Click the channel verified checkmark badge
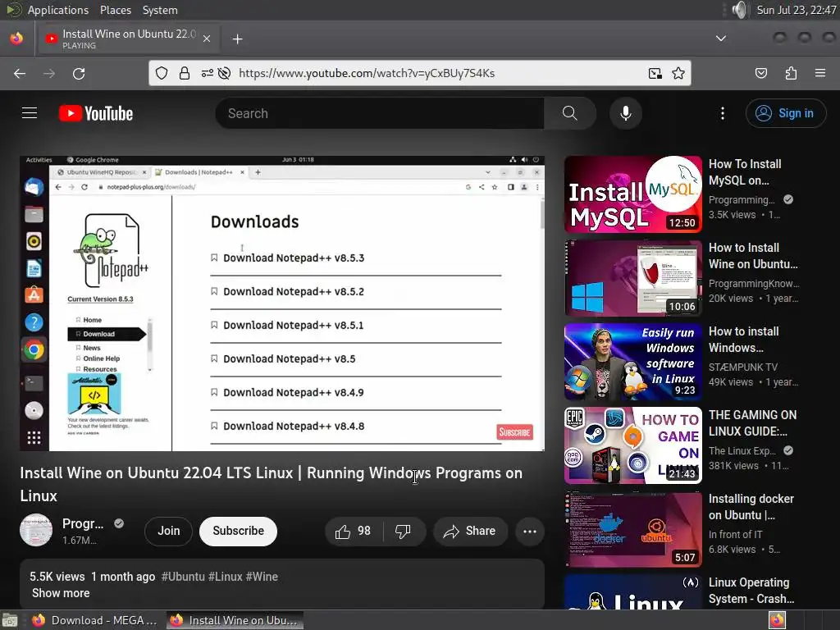Image resolution: width=840 pixels, height=630 pixels. tap(119, 523)
